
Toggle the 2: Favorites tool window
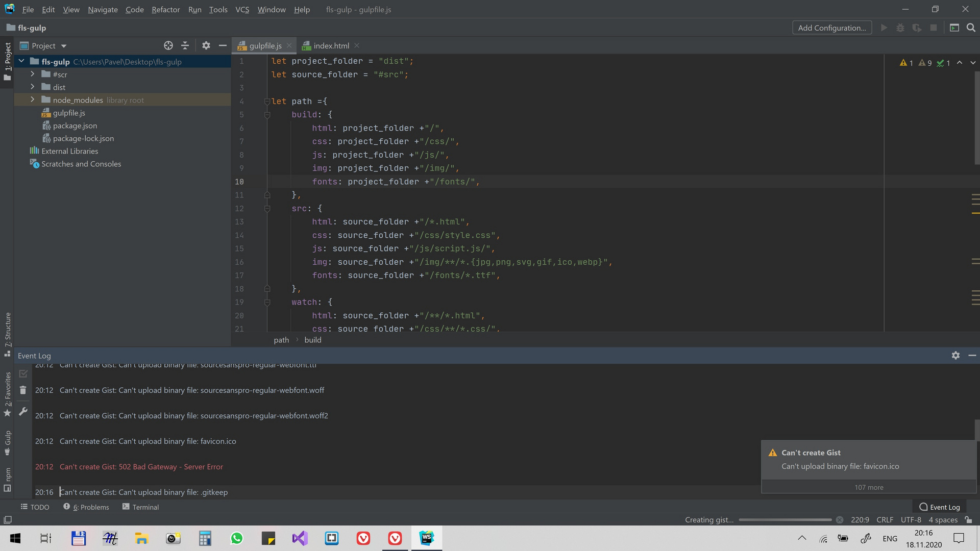(7, 394)
